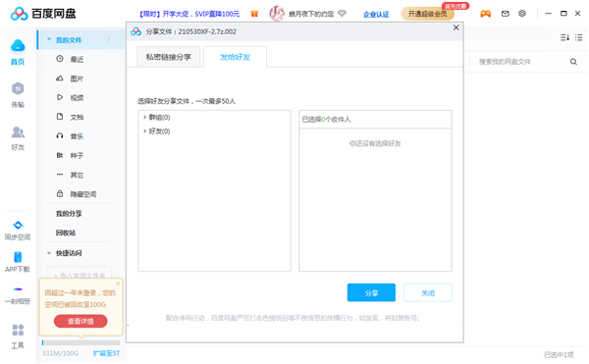Open the 好友 friends icon in sidebar
Viewport: 589px width, 364px height.
point(18,132)
